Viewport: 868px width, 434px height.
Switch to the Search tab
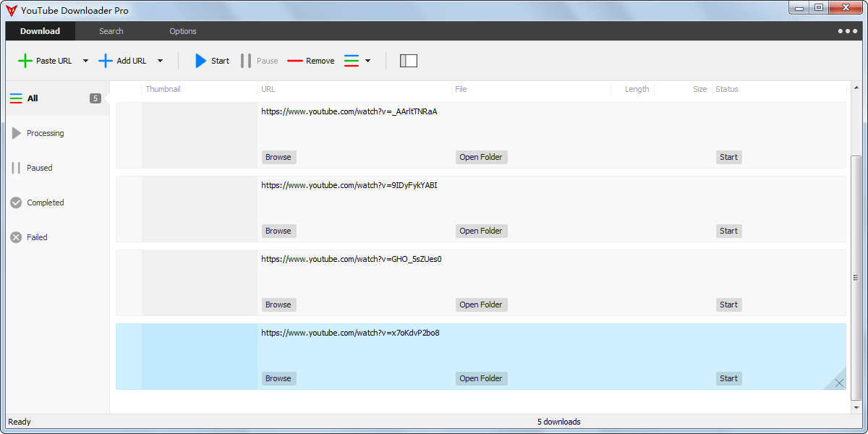tap(111, 31)
